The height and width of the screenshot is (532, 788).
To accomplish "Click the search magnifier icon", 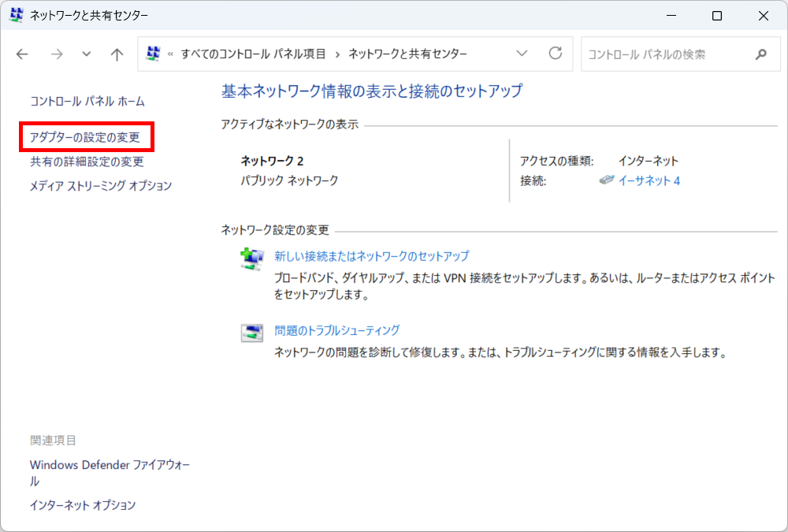I will click(x=760, y=54).
